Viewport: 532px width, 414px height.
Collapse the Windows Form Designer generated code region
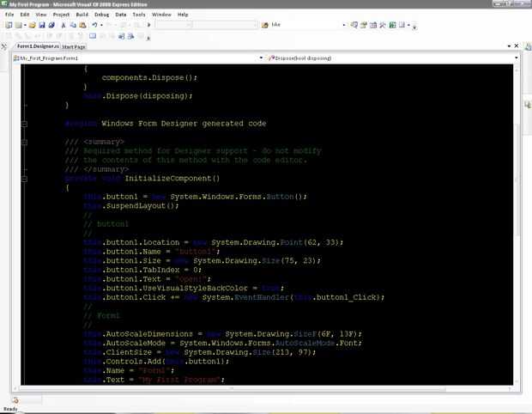(x=24, y=125)
